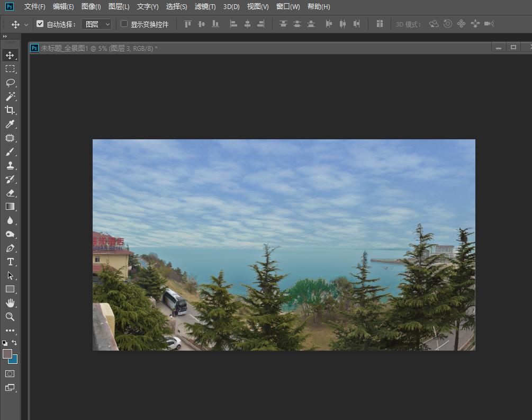This screenshot has width=532, height=420.
Task: Swap foreground and background colors
Action: pos(14,343)
